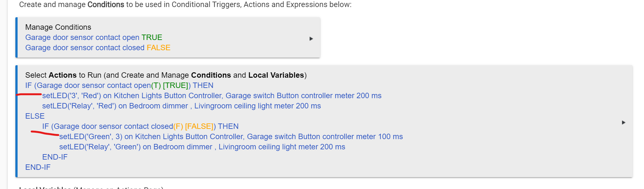Viewport: 644px width, 189px height.
Task: Click the green [TRUE] evaluation in IF line
Action: (x=176, y=85)
